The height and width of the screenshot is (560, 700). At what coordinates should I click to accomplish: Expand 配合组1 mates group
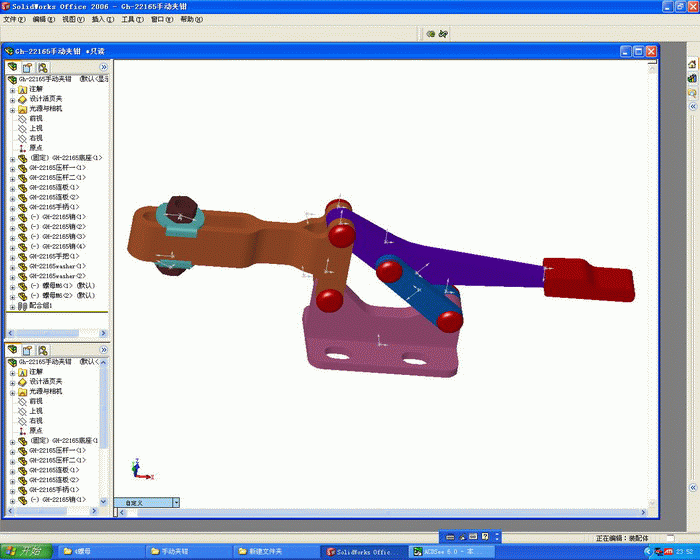[12, 306]
